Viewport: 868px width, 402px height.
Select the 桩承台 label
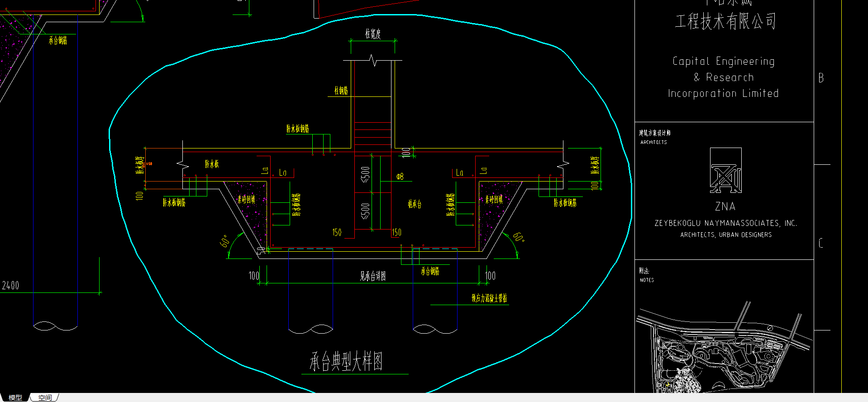coord(415,204)
